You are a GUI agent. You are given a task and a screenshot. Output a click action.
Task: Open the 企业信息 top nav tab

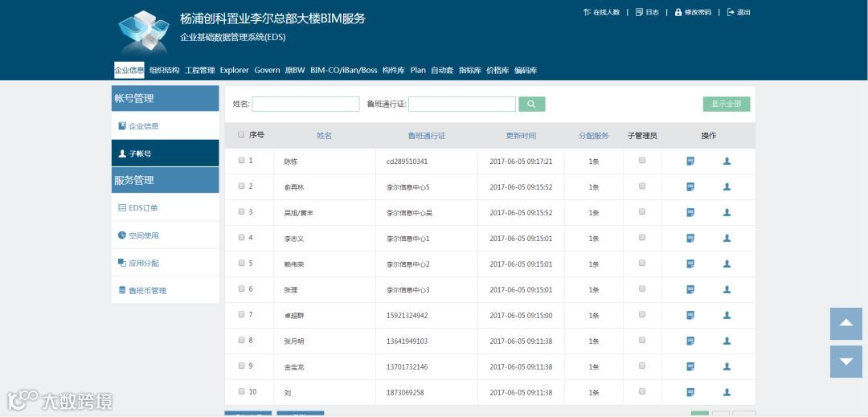[129, 70]
